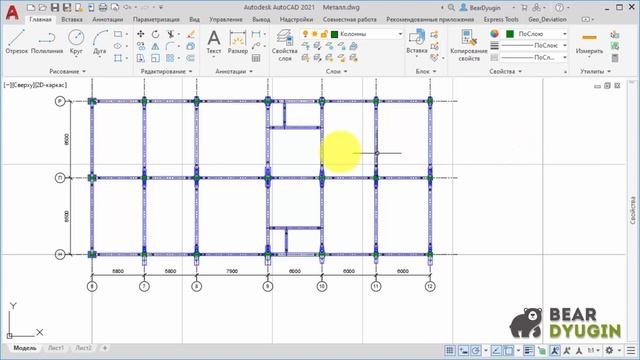This screenshot has width=640, height=360.
Task: Click the Mirror tool icon
Action: coord(156,46)
